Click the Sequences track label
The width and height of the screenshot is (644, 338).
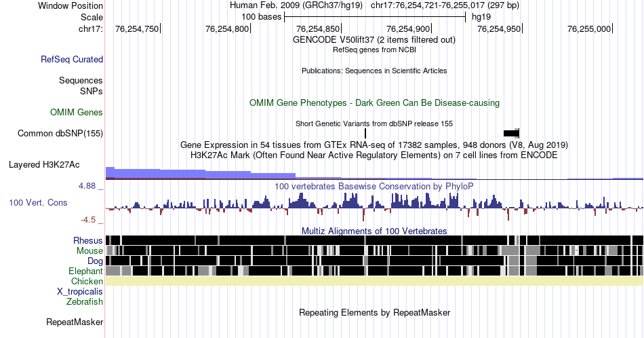coord(81,80)
